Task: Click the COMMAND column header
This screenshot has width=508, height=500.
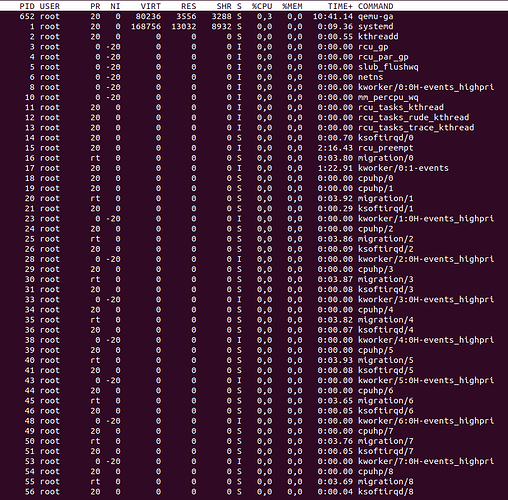Action: (x=376, y=6)
